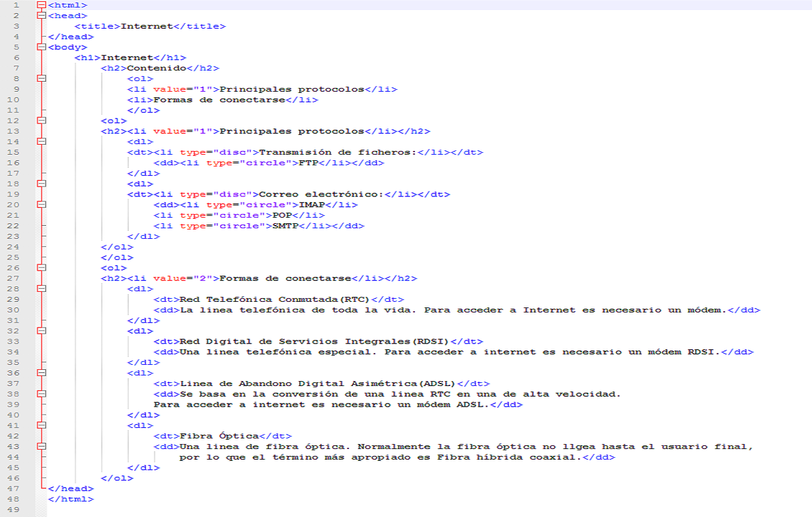
Task: Click the closing </html> tag
Action: [x=72, y=499]
